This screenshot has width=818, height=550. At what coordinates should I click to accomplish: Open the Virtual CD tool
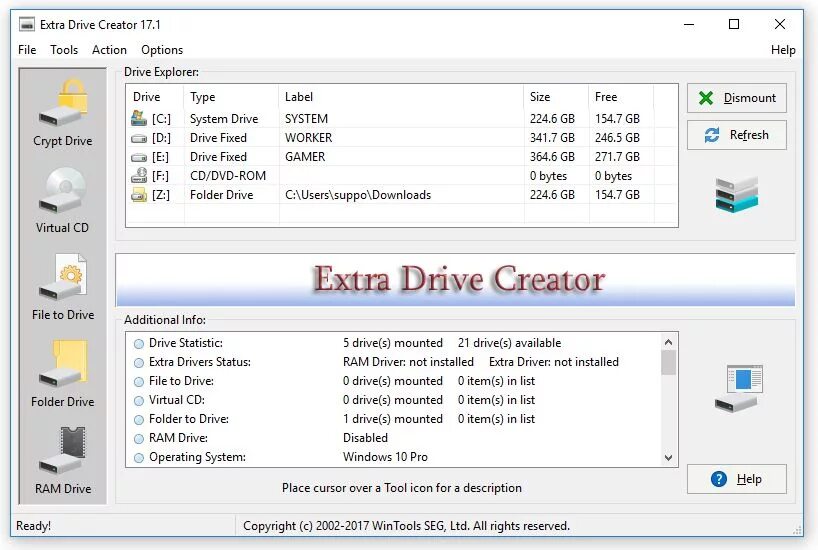(63, 200)
